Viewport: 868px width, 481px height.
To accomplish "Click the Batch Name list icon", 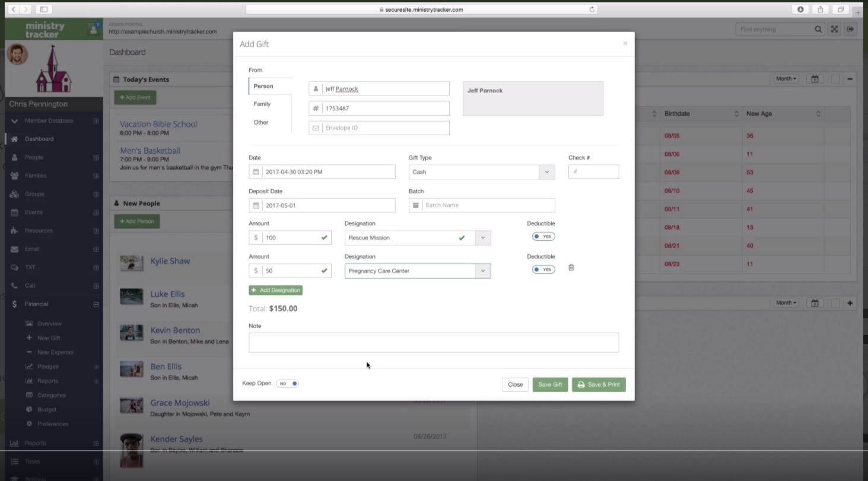I will (x=416, y=205).
